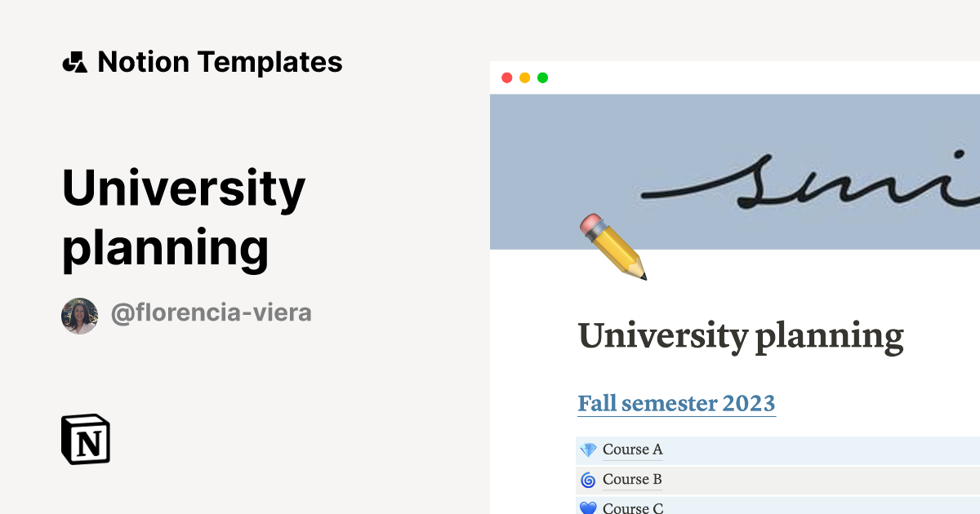Click the gem icon beside Course A

point(586,449)
